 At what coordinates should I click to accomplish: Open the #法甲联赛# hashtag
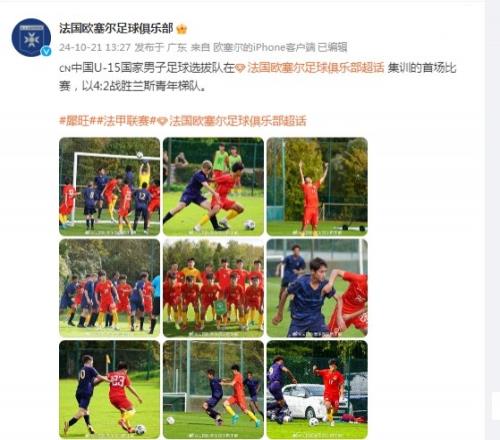pyautogui.click(x=123, y=121)
